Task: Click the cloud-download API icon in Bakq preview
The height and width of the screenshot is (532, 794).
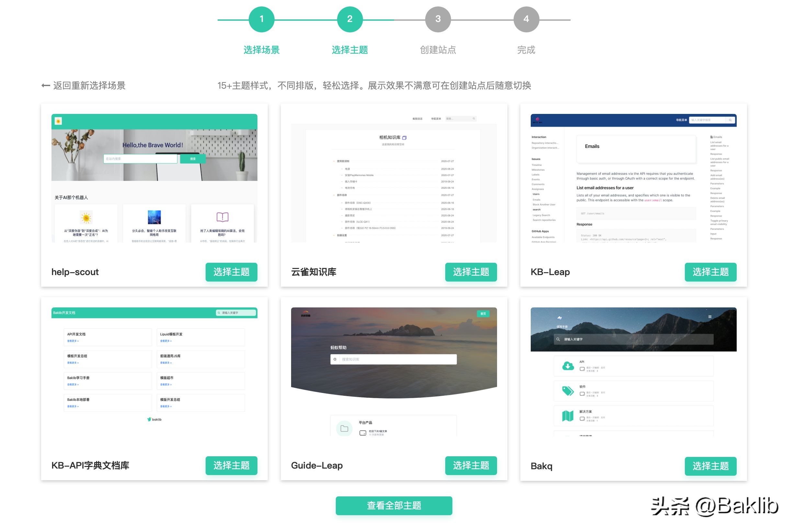Action: click(x=568, y=366)
